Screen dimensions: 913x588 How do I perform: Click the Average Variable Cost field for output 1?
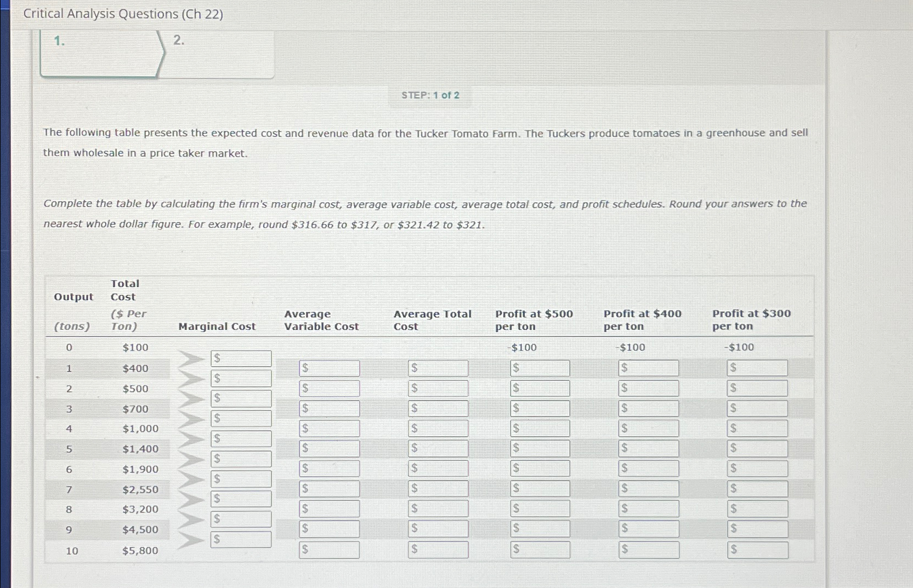click(x=329, y=368)
